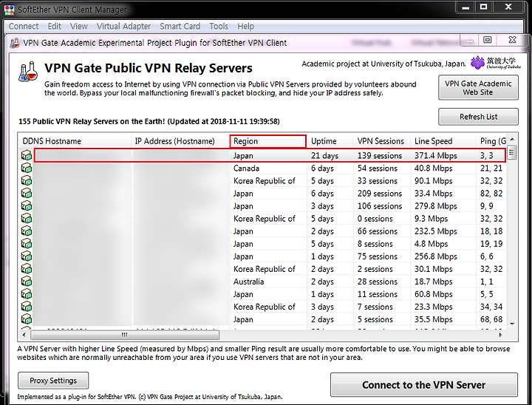Sort by Ping column header
The height and width of the screenshot is (405, 532).
(x=491, y=141)
